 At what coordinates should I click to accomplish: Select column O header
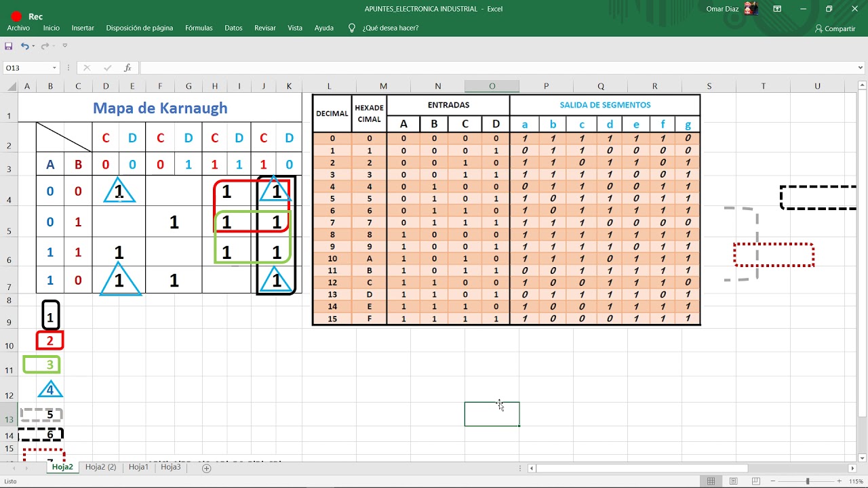[x=492, y=86]
